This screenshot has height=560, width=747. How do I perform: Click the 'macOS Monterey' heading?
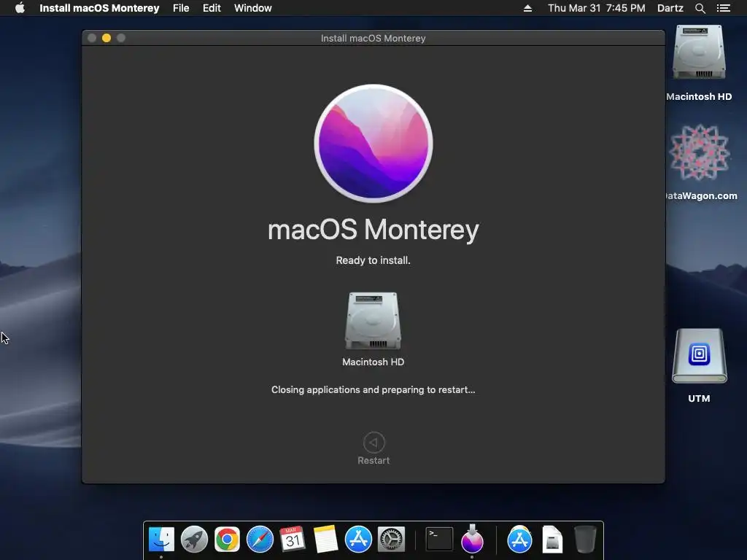pyautogui.click(x=373, y=230)
